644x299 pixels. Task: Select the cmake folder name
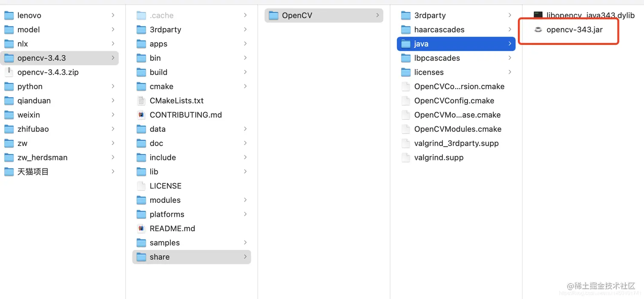tap(161, 87)
